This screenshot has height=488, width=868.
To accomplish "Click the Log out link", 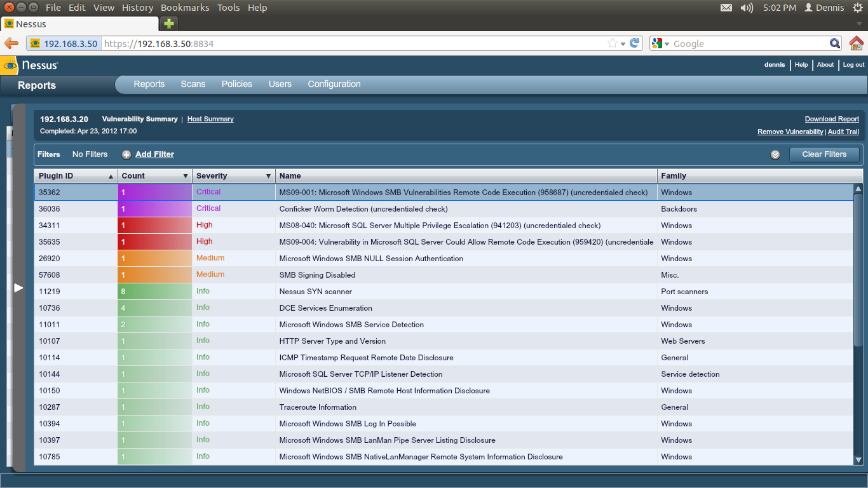I will (853, 65).
